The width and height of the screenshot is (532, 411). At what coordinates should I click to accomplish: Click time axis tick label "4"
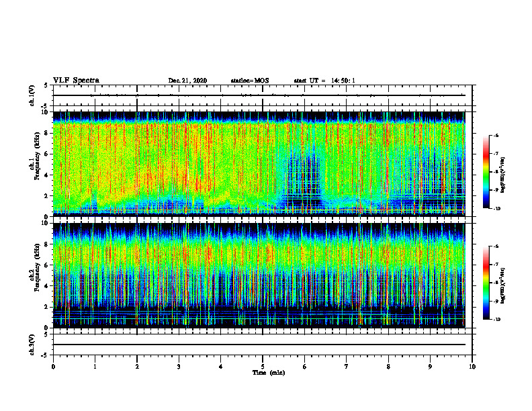(x=221, y=367)
